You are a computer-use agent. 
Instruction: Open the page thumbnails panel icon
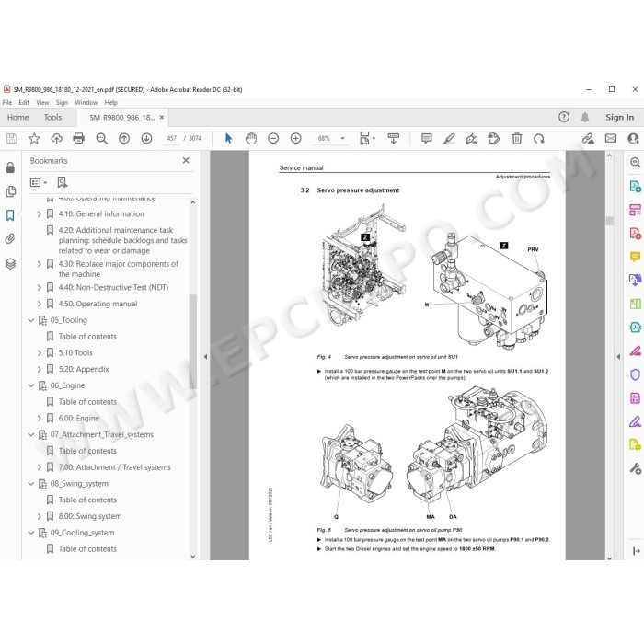click(x=10, y=191)
